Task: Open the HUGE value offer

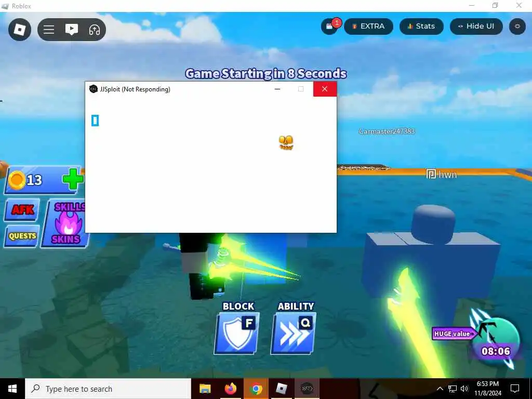Action: pos(453,334)
